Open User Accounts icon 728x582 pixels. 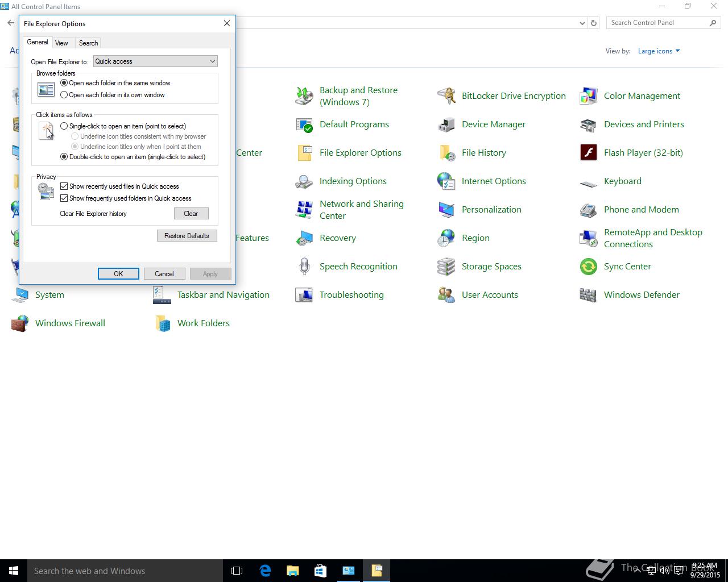click(x=446, y=295)
